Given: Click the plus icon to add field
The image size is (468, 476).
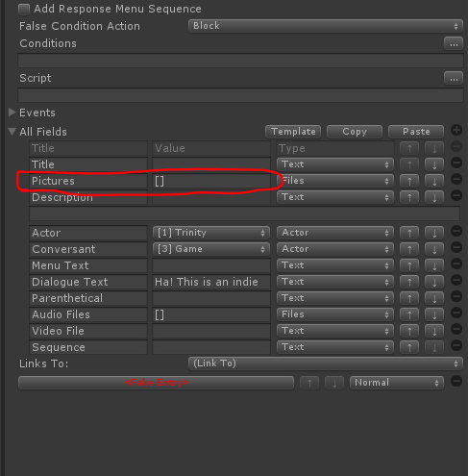Looking at the screenshot, I should pyautogui.click(x=456, y=130).
